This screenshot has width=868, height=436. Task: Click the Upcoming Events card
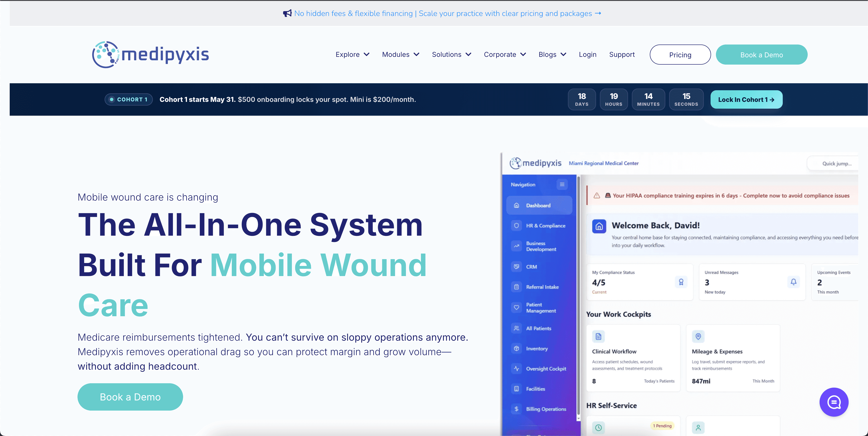(835, 282)
